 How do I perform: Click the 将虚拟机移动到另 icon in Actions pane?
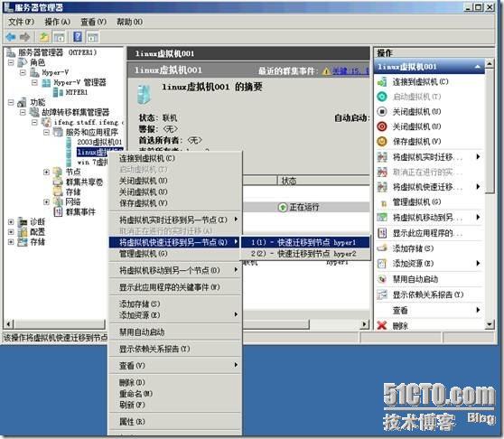(382, 218)
